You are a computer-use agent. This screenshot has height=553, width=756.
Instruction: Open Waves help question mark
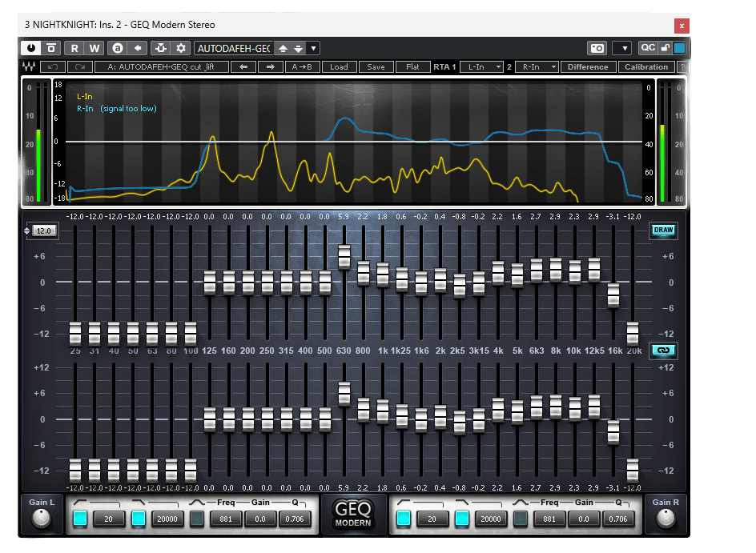(x=682, y=67)
